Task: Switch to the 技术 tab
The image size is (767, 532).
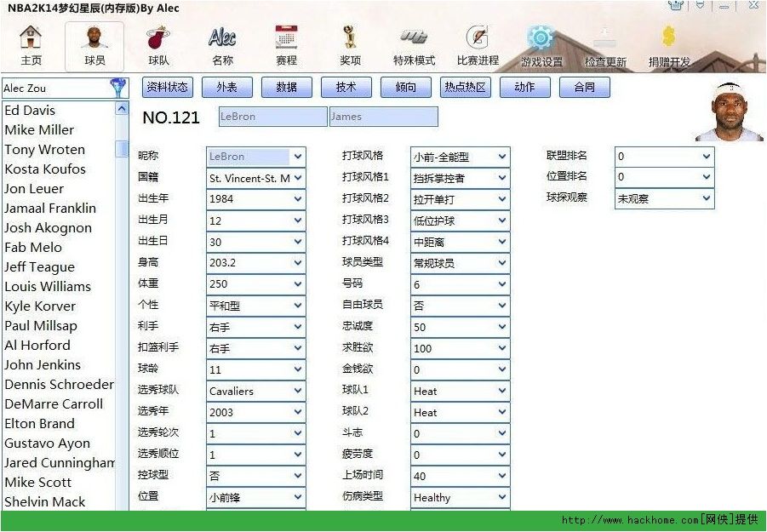Action: tap(346, 88)
